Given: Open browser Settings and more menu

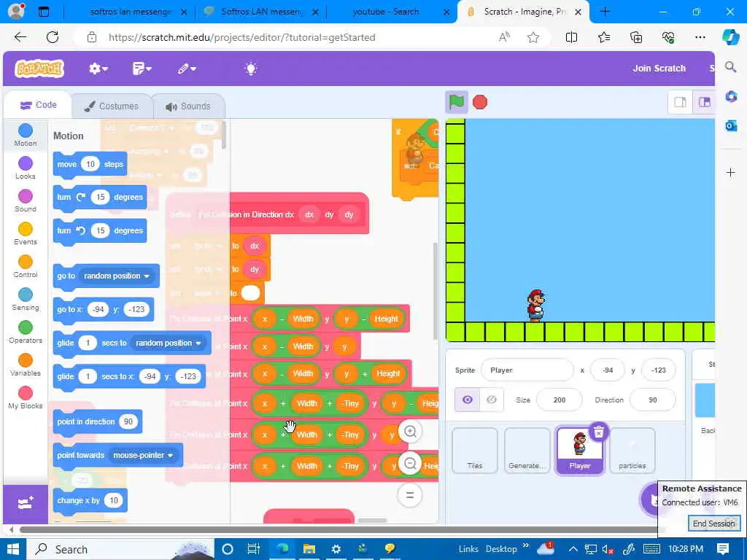Looking at the screenshot, I should coord(700,37).
